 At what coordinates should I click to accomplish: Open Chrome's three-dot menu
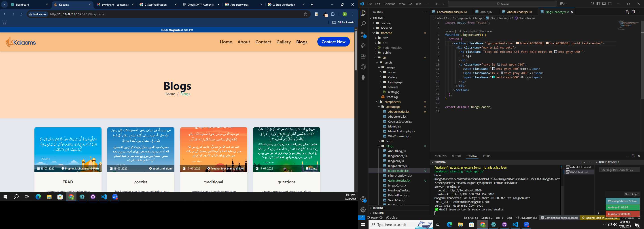353,14
